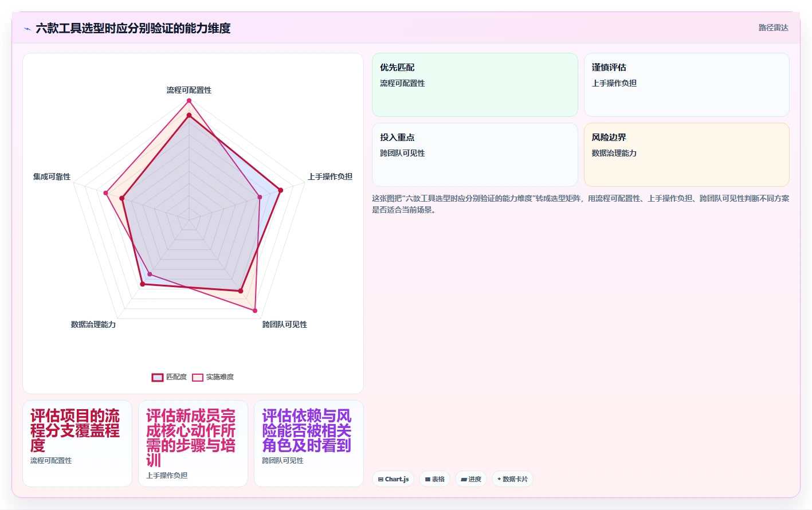812x510 pixels.
Task: Click the 集成可靠性 axis label on radar chart
Action: (x=52, y=176)
